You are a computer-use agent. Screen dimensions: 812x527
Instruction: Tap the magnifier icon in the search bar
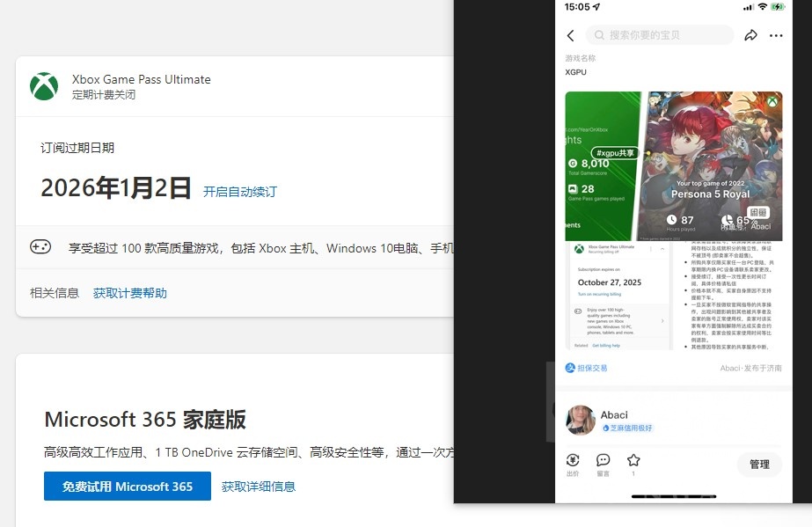tap(600, 34)
